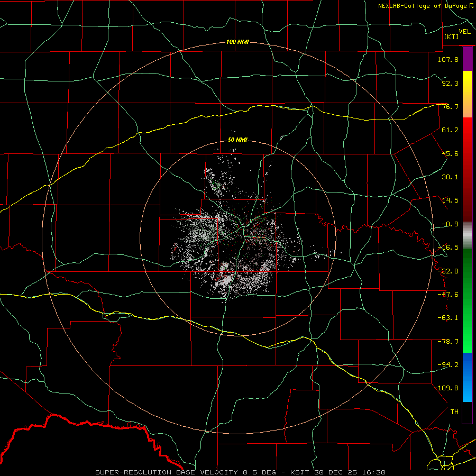
Task: Click the 61.2 velocity scale value
Action: [x=450, y=130]
